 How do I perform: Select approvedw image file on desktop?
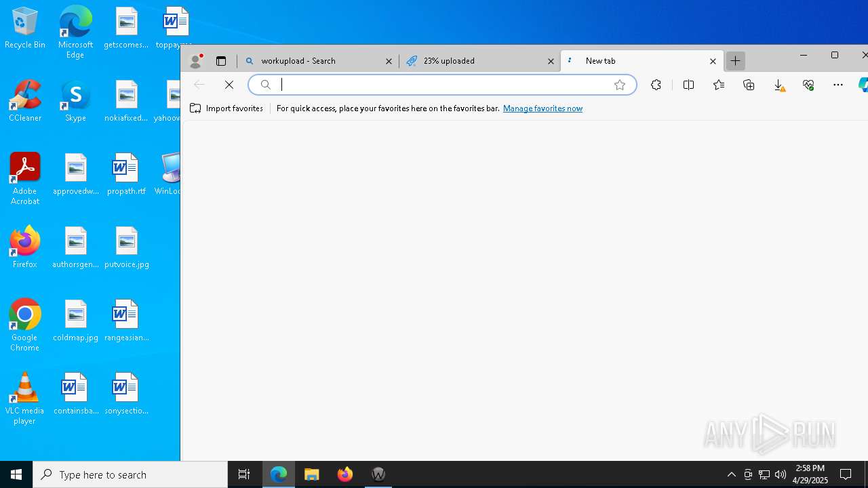75,175
